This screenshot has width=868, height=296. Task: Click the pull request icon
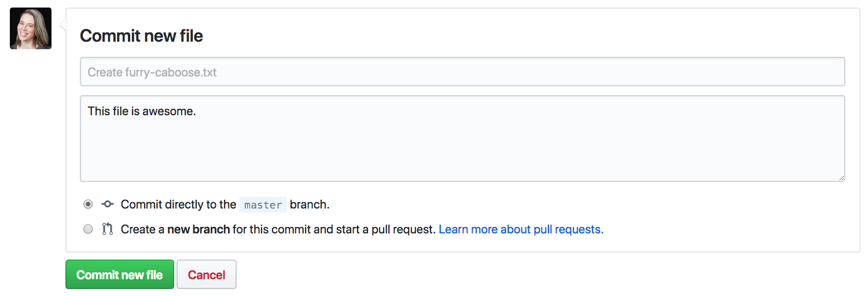point(107,229)
